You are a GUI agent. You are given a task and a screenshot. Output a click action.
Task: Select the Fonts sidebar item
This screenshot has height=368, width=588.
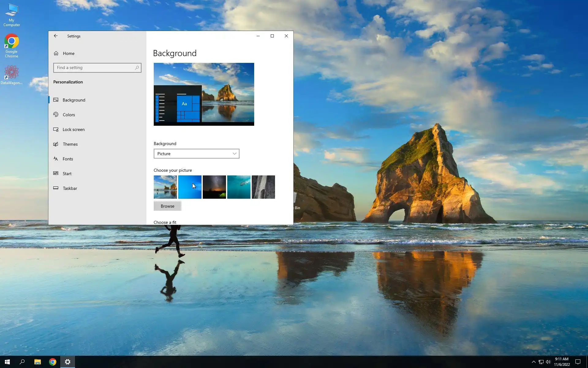pos(68,159)
